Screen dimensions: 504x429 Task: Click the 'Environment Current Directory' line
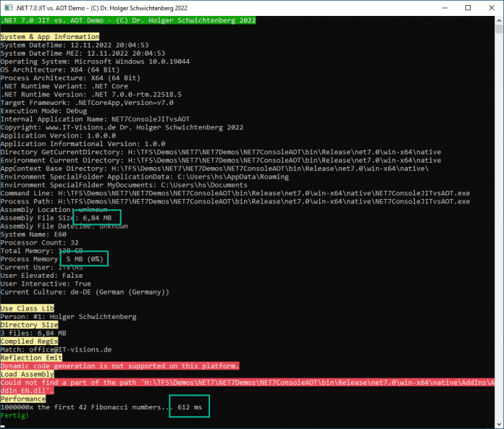[221, 160]
